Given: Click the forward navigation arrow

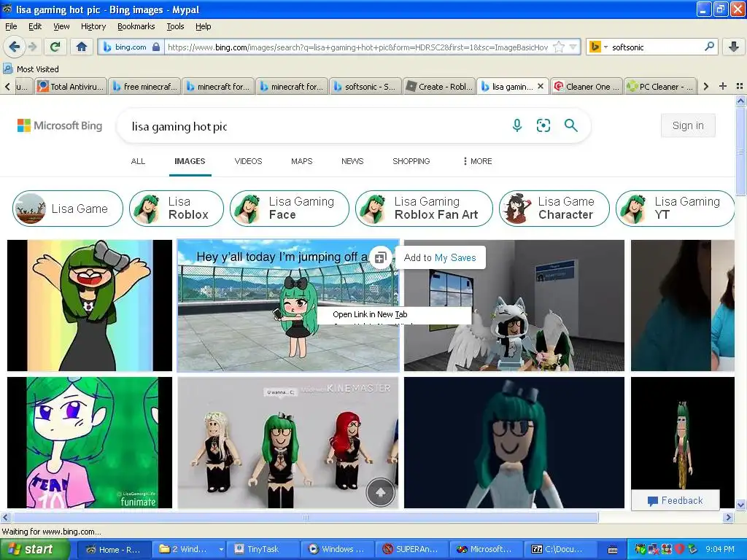Looking at the screenshot, I should point(32,47).
